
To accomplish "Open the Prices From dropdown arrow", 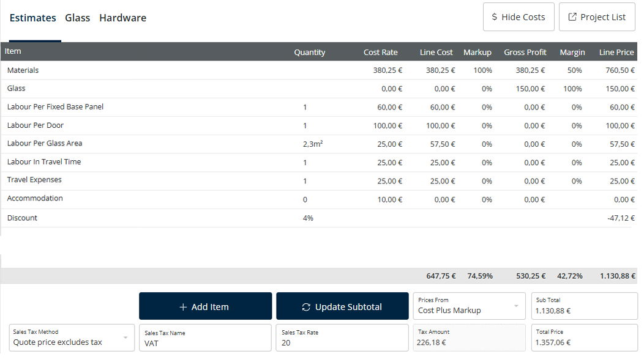I will pos(515,306).
